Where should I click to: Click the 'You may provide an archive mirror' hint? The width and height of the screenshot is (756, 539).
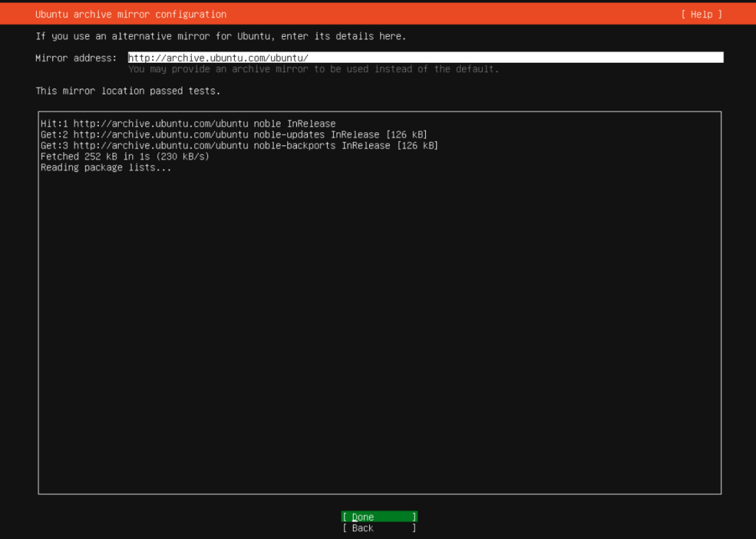pos(313,69)
